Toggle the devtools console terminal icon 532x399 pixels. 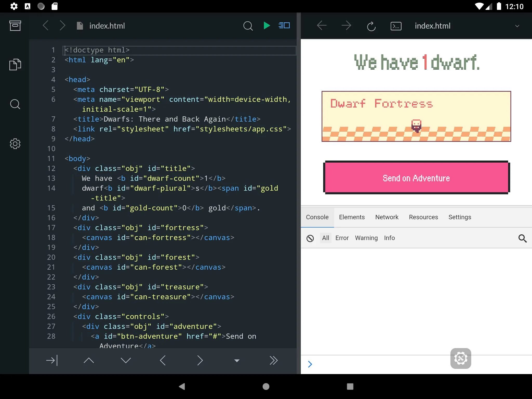[x=396, y=26]
